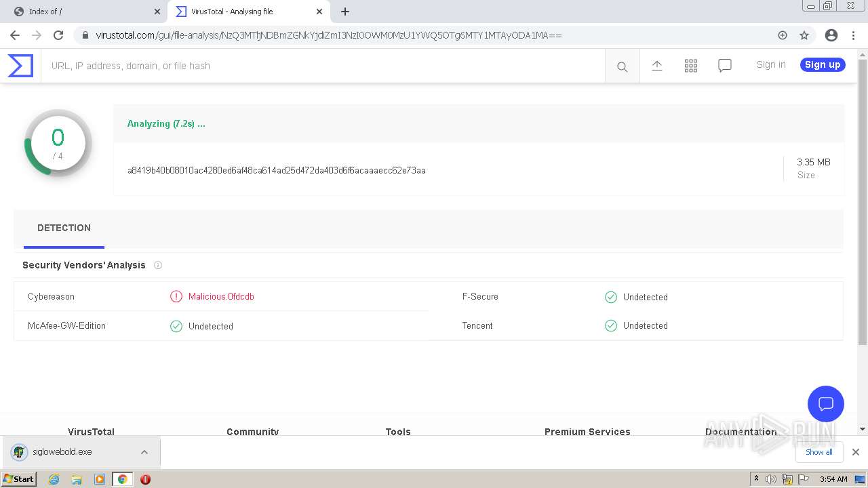Click the Cybereason vendor name

pos(51,296)
